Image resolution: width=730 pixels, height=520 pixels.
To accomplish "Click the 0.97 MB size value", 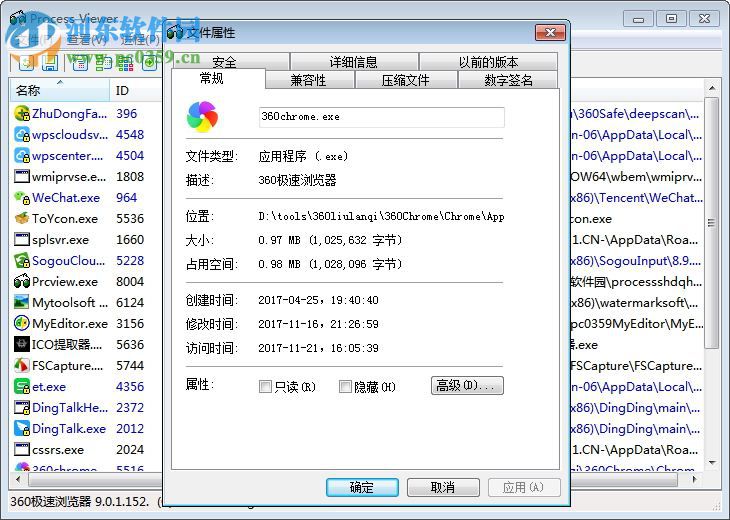I will coord(330,240).
